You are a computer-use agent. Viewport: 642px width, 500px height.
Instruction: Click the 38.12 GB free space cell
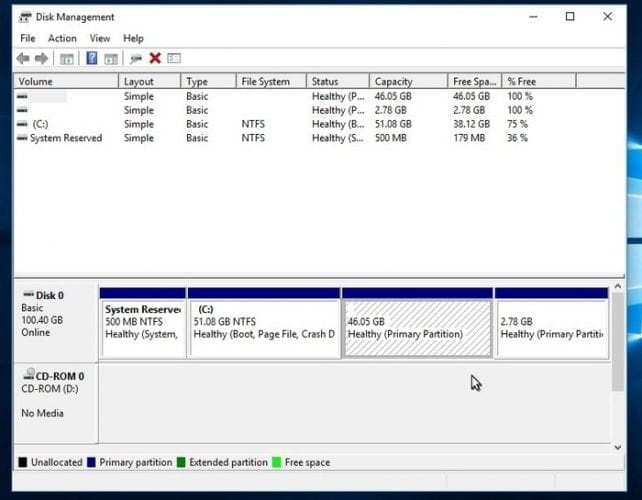click(471, 124)
